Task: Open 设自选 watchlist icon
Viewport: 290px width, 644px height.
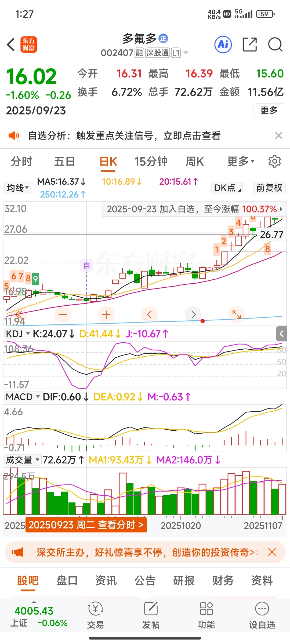Action: (x=262, y=616)
